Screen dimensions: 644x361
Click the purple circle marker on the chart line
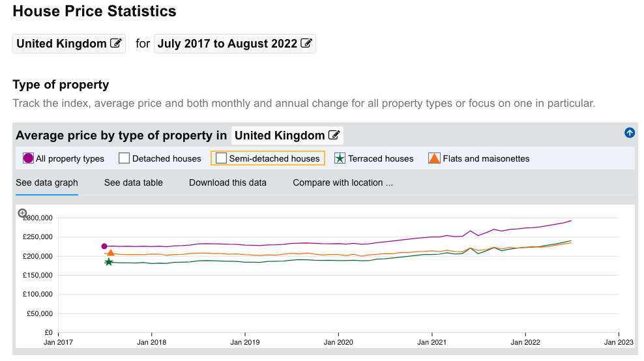click(104, 246)
